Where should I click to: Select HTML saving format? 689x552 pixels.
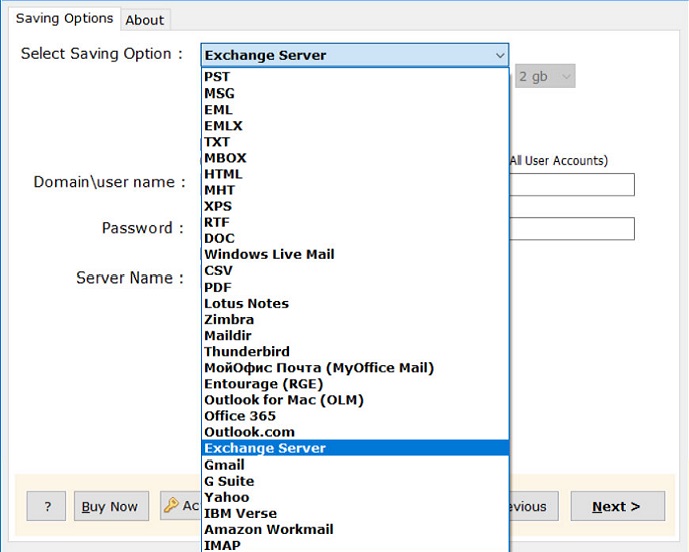click(x=355, y=174)
